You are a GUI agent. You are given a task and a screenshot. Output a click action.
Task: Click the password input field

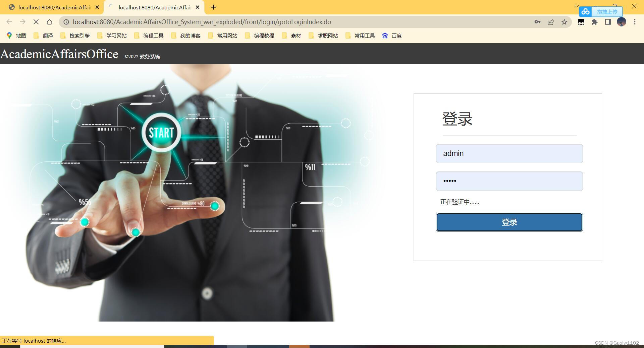(509, 181)
